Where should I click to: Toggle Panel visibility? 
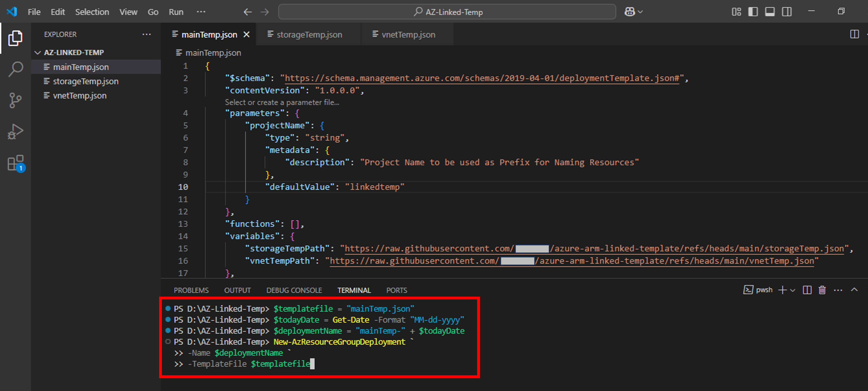click(x=770, y=12)
